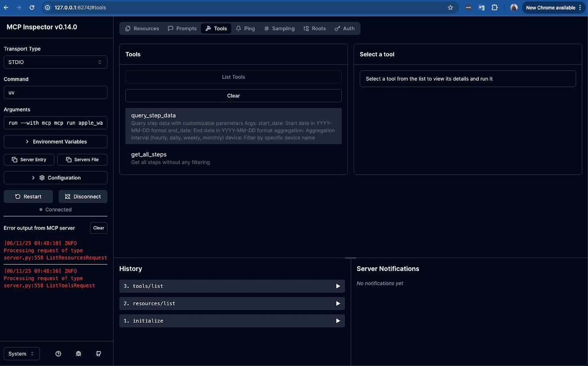This screenshot has height=366, width=588.
Task: Click the help question mark icon
Action: tap(58, 354)
